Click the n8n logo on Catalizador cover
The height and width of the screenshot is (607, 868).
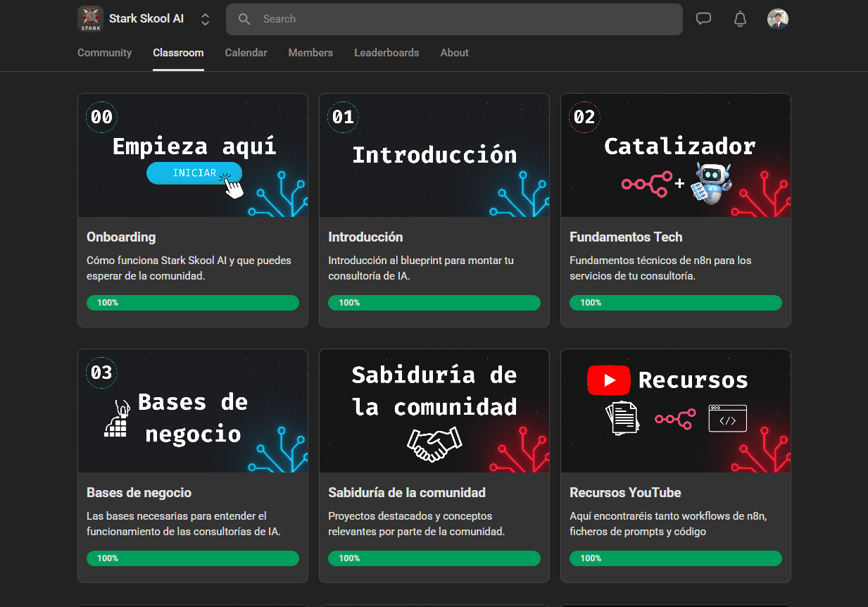[x=646, y=184]
